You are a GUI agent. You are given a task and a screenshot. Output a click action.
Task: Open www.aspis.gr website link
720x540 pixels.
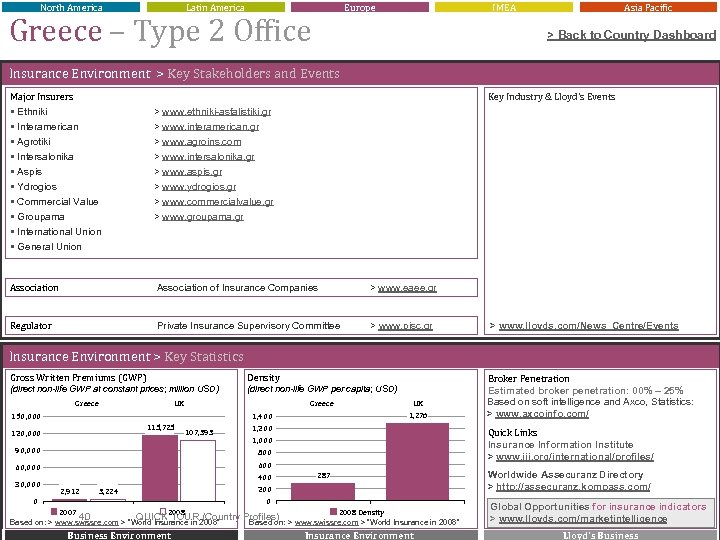(x=192, y=172)
